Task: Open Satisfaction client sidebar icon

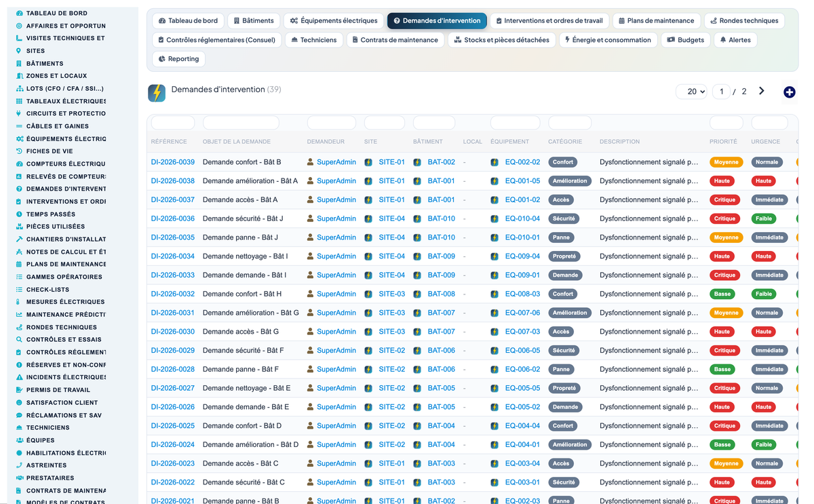Action: [19, 402]
